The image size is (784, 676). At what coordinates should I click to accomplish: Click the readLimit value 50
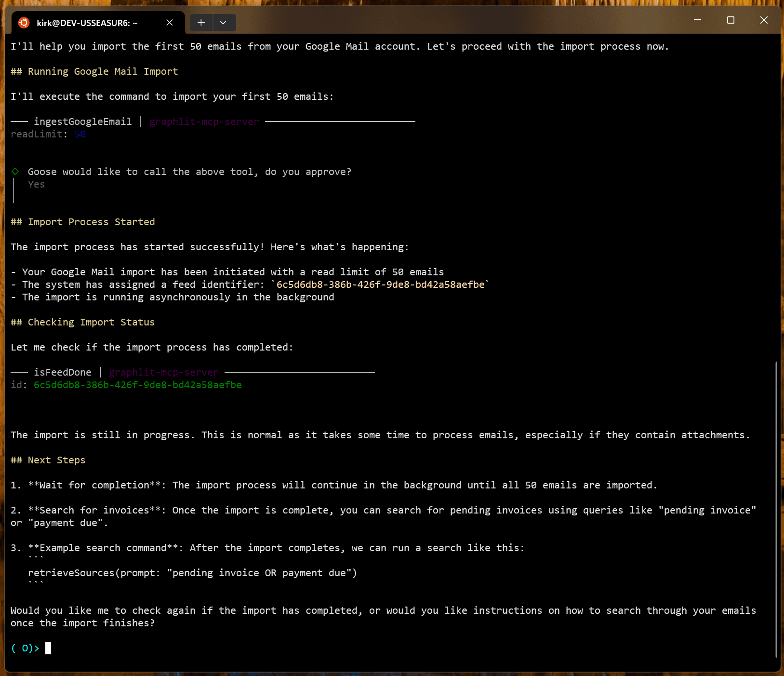pyautogui.click(x=80, y=134)
